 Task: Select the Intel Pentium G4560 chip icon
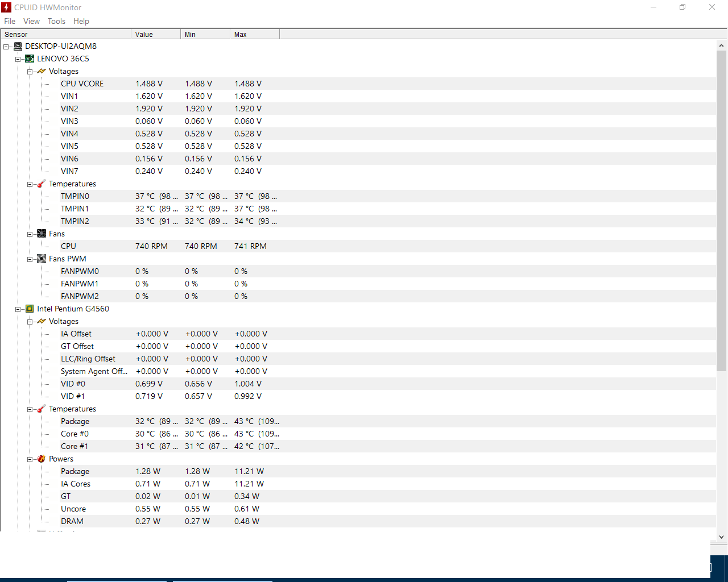(30, 309)
